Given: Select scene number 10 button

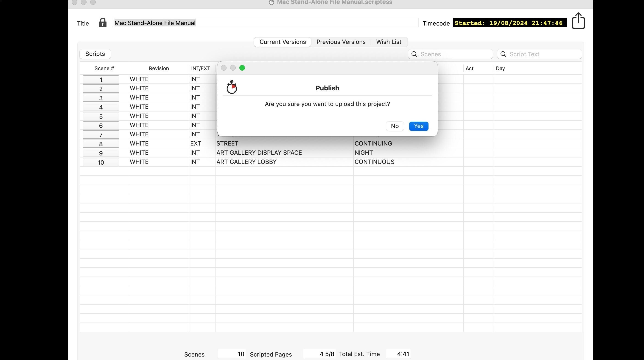Looking at the screenshot, I should [x=101, y=163].
